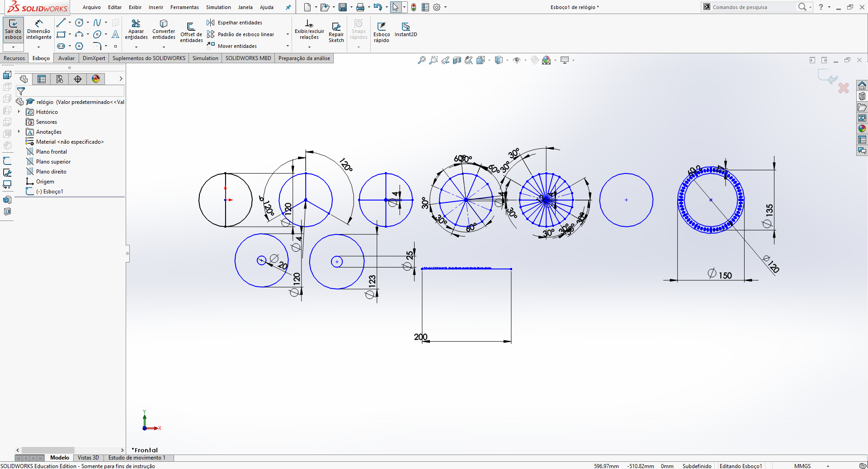Click the Undo toolbar icon
Image resolution: width=868 pixels, height=469 pixels.
[377, 7]
